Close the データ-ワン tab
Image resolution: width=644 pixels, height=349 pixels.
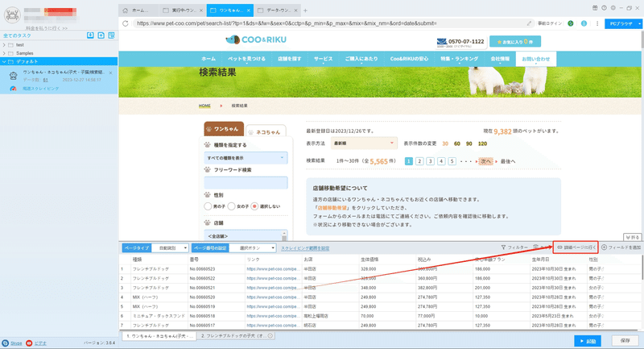pyautogui.click(x=295, y=10)
